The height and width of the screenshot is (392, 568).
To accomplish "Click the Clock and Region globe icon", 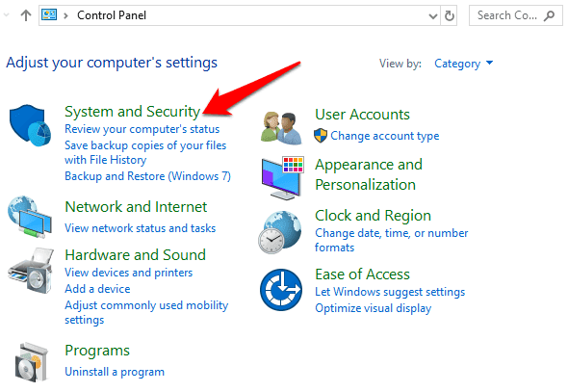I will pos(280,232).
